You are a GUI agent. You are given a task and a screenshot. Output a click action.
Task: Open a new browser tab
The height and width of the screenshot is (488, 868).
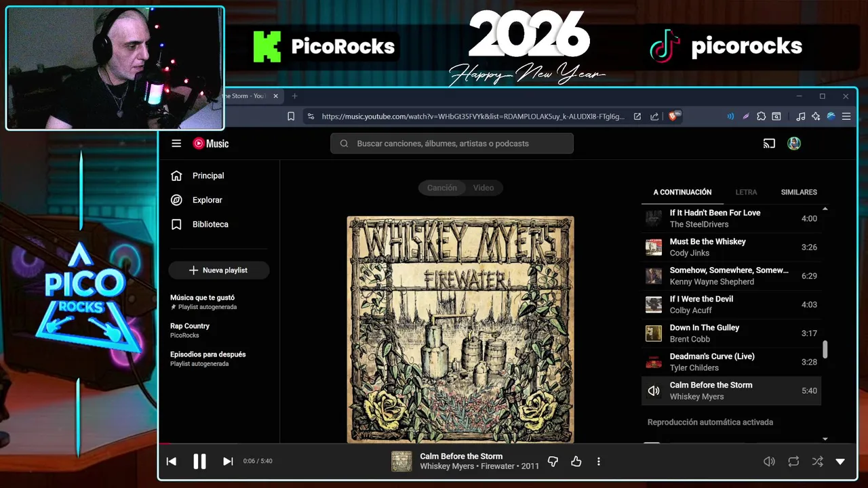294,96
